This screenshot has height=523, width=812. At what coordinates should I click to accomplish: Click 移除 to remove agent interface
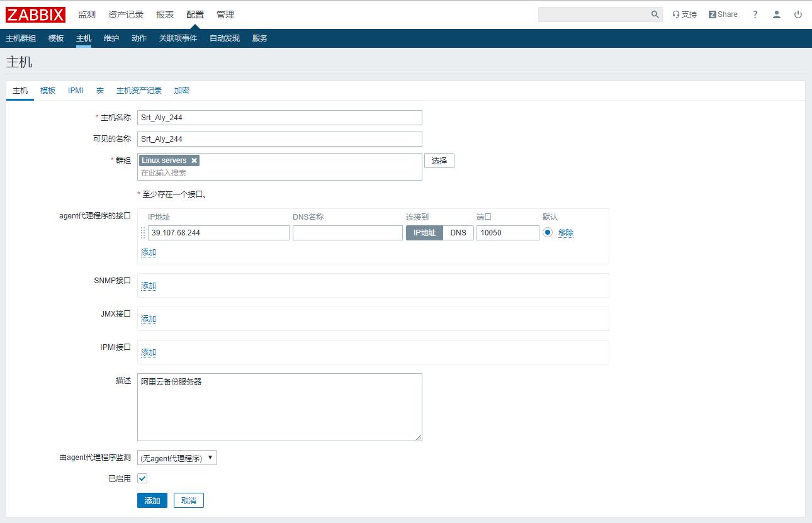point(566,233)
